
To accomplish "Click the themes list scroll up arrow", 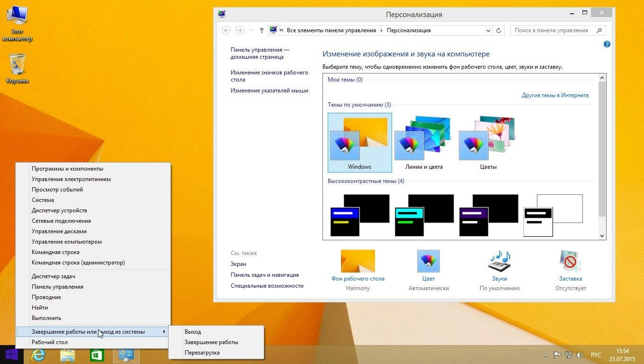I will [x=602, y=78].
